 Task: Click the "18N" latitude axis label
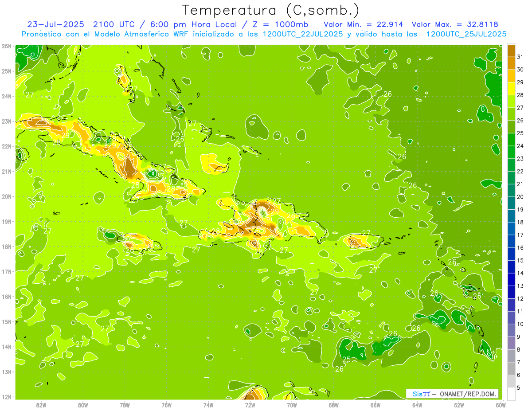tap(6, 247)
